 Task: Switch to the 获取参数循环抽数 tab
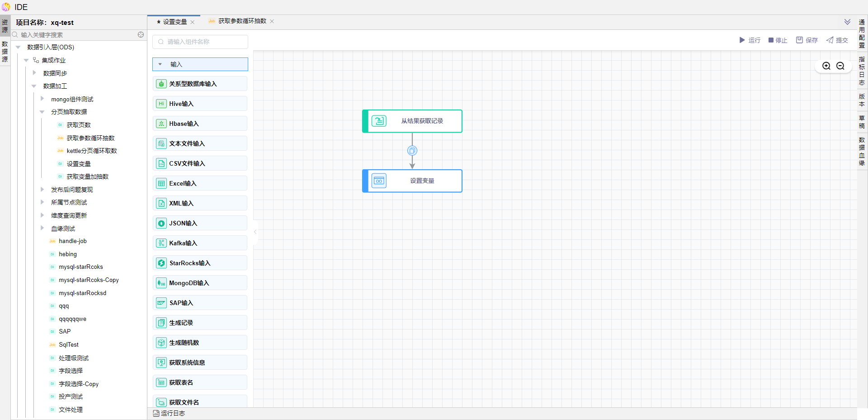tap(242, 21)
